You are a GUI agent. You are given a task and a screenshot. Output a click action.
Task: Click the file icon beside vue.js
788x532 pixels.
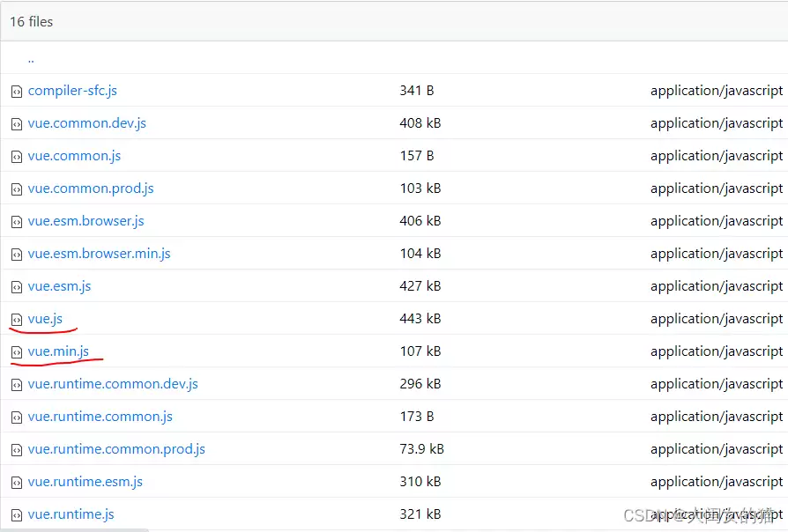pyautogui.click(x=17, y=320)
